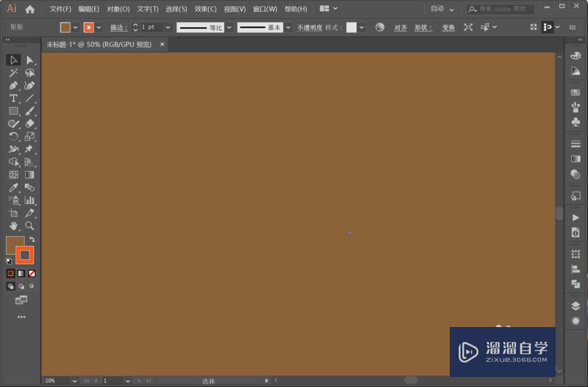Select the Direct Selection tool

click(29, 60)
